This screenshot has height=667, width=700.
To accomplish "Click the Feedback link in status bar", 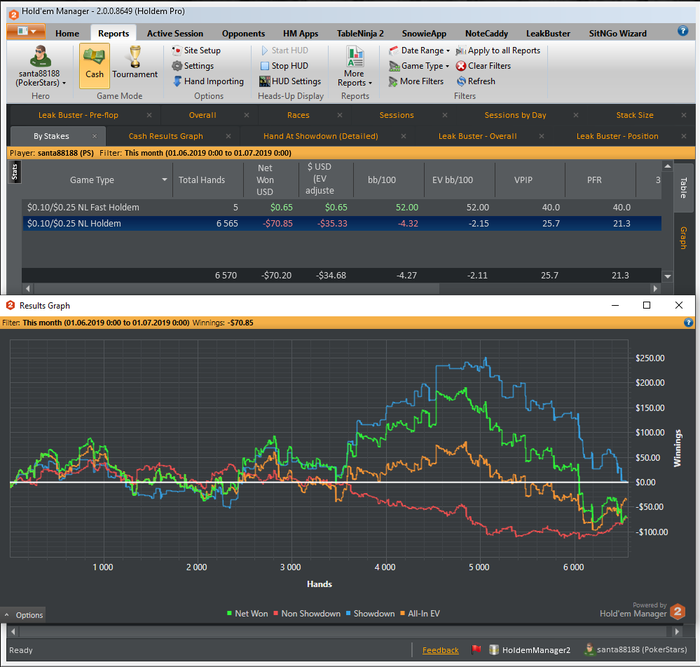I will (440, 650).
